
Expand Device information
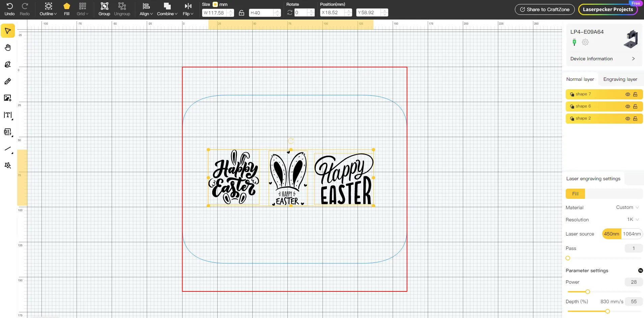click(x=603, y=59)
